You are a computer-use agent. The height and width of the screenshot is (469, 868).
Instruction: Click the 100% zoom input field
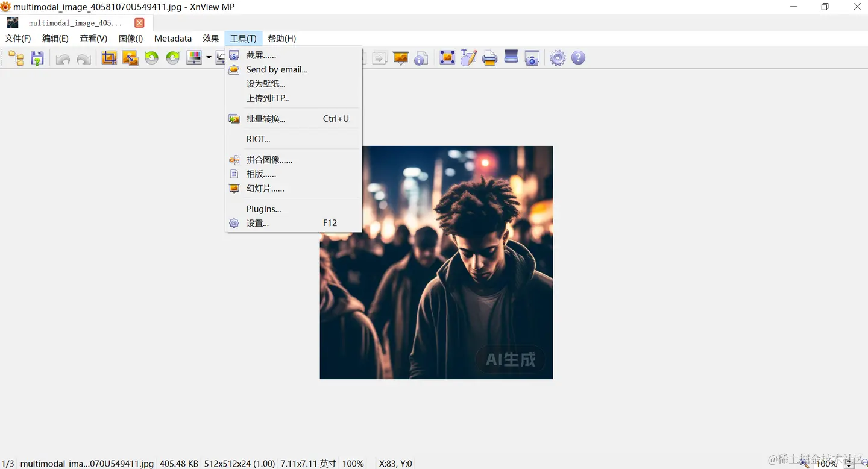pos(828,463)
